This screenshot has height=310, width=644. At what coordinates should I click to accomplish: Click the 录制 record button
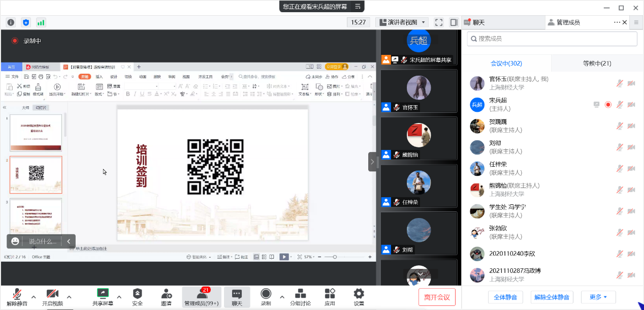click(266, 297)
